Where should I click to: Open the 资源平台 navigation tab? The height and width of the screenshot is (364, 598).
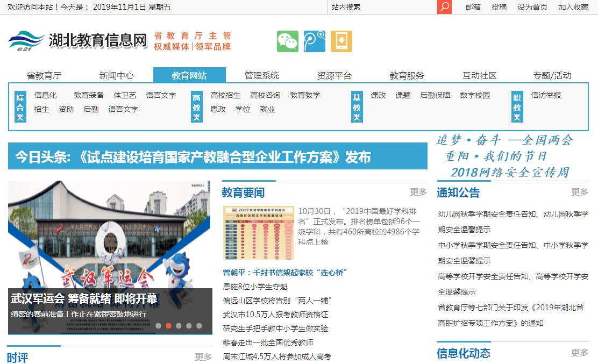(334, 75)
